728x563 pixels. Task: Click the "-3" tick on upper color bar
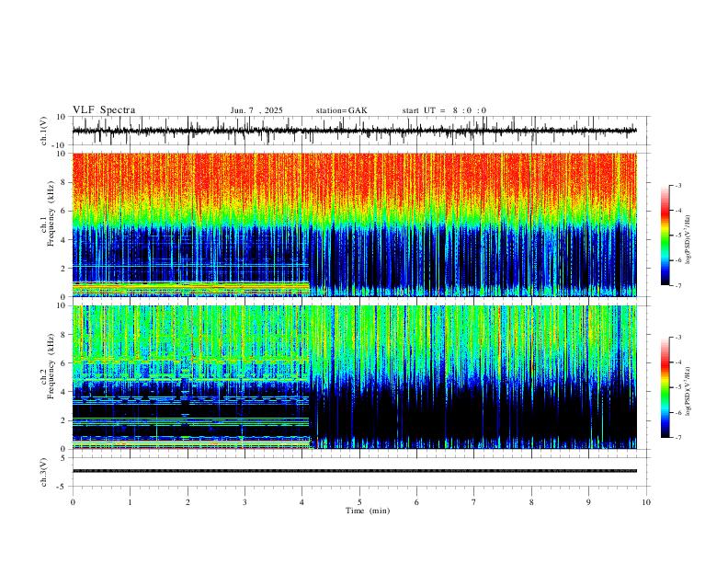[x=677, y=185]
